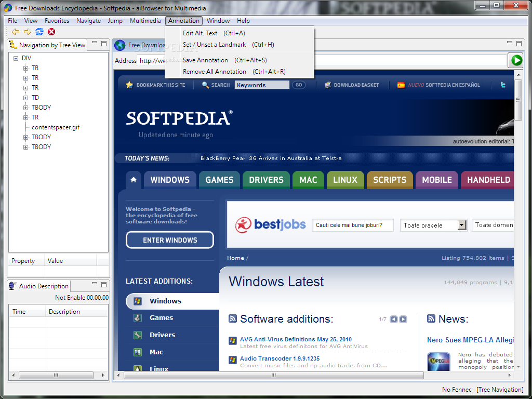Click the Forward arrow toolbar icon
Viewport: 532px width, 399px height.
tap(28, 32)
